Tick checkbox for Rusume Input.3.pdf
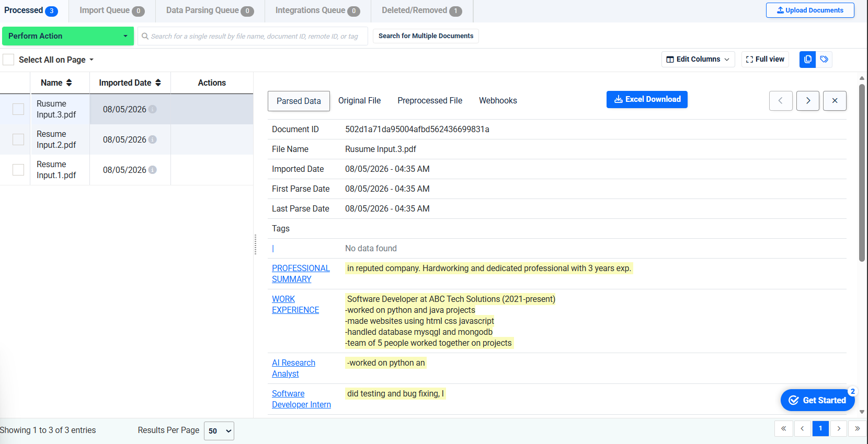The height and width of the screenshot is (444, 868). [18, 109]
